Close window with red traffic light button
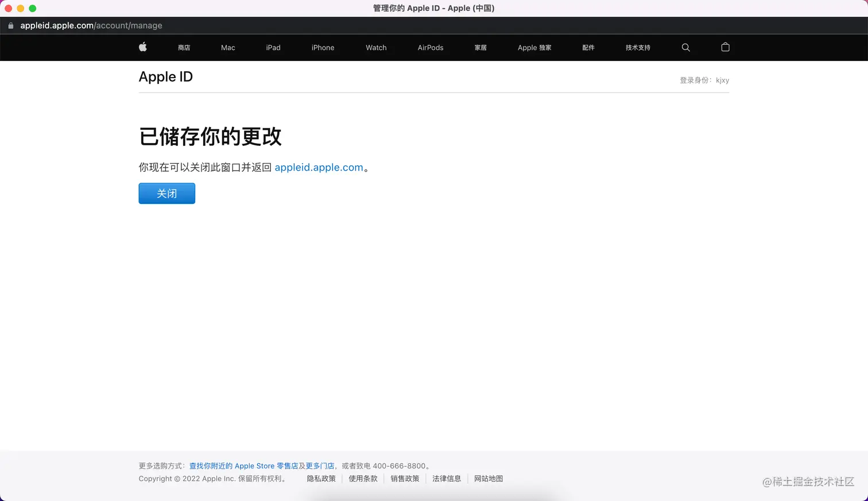 pos(8,8)
